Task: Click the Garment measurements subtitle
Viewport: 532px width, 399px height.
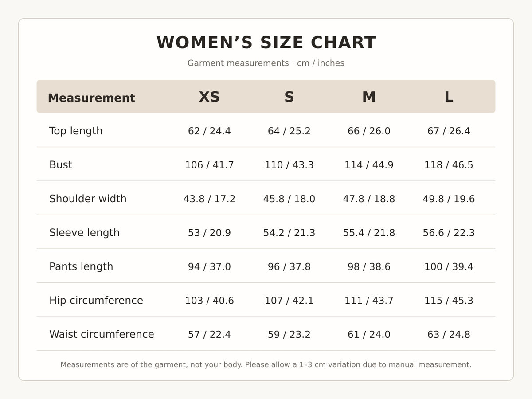Action: click(266, 63)
